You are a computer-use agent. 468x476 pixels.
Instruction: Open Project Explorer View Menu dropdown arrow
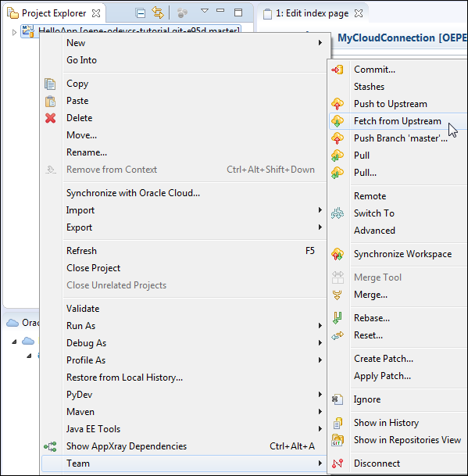point(205,11)
